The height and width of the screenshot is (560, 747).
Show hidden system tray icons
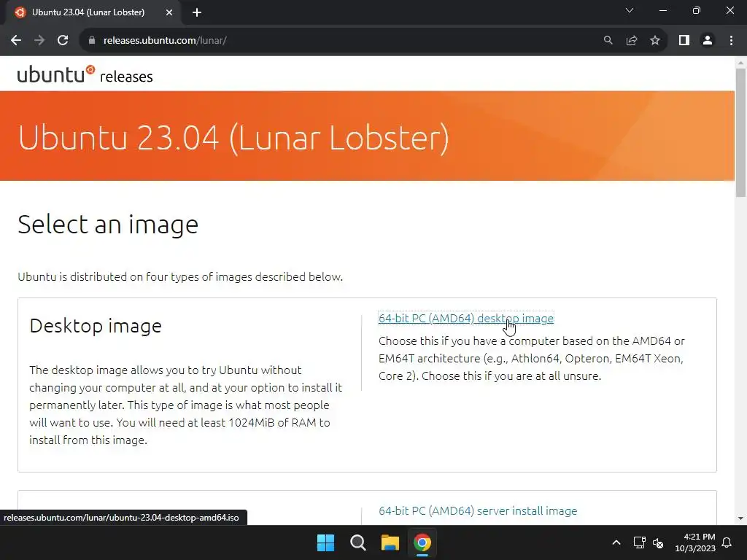[616, 542]
